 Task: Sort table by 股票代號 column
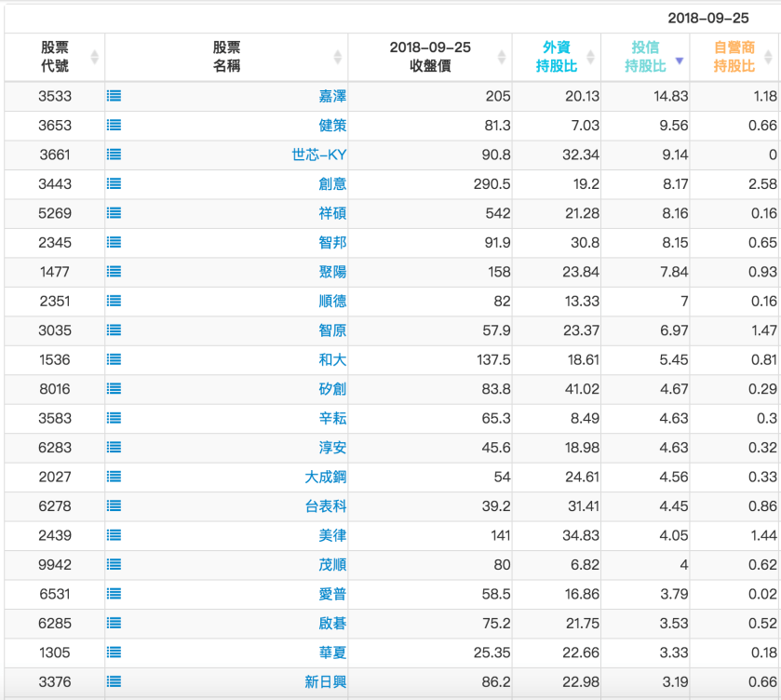(55, 57)
